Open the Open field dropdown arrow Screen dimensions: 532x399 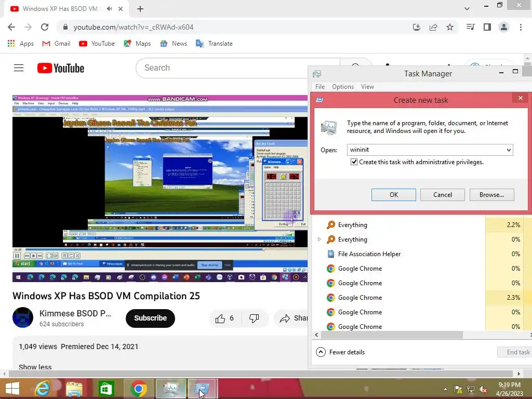pos(509,150)
